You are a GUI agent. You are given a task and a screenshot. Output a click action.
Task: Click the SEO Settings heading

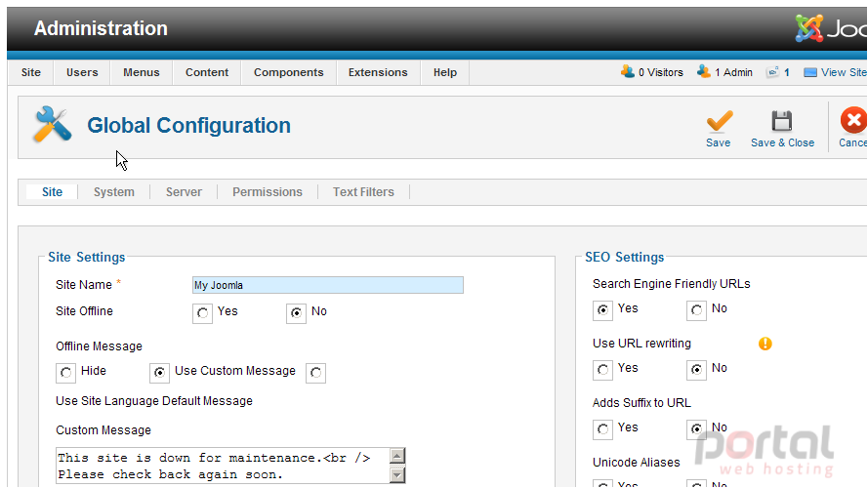(625, 258)
